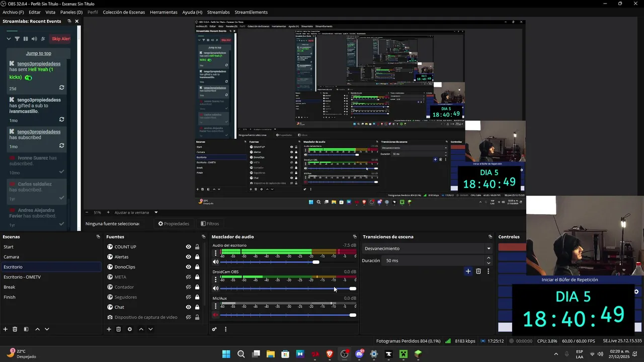644x362 pixels.
Task: Open Herramientas menu
Action: pyautogui.click(x=164, y=12)
